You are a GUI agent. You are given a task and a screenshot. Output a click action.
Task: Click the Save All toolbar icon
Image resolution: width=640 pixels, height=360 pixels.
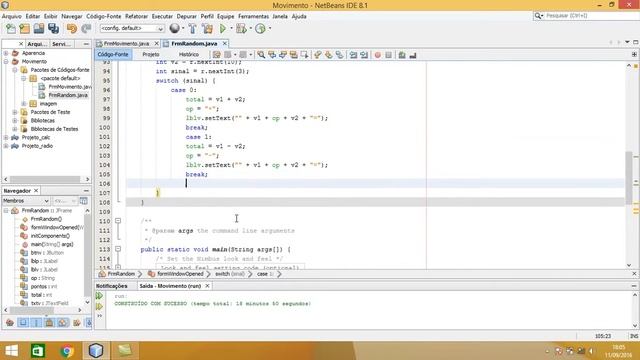click(53, 29)
